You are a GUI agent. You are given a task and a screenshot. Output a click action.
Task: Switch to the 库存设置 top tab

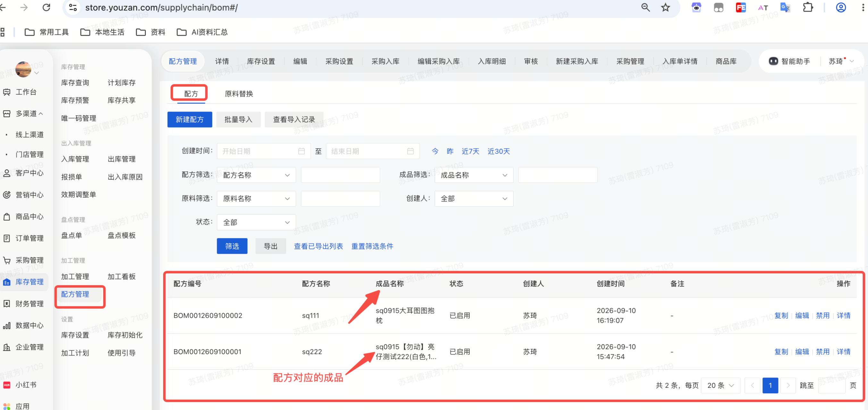tap(261, 61)
